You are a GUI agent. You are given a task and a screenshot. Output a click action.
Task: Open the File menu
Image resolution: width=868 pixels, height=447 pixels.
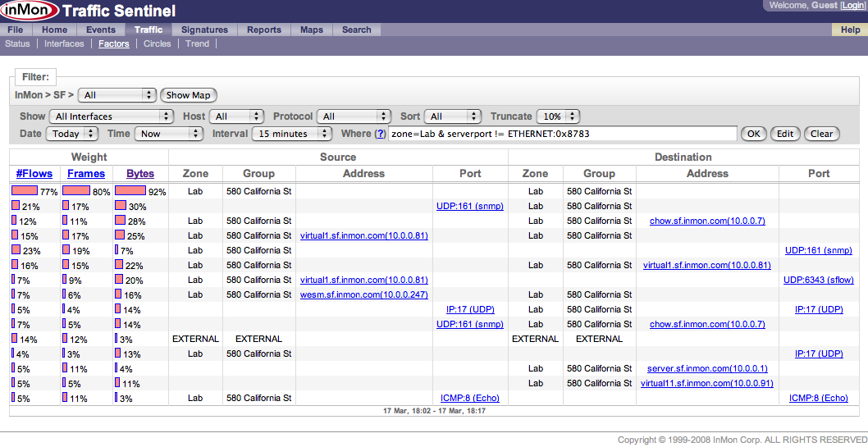(x=15, y=30)
